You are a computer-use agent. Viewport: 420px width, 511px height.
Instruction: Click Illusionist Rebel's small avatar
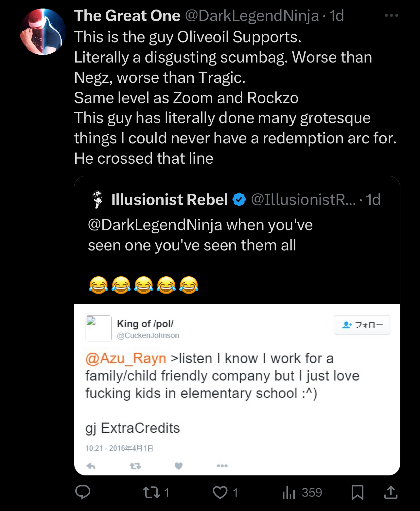tap(97, 199)
